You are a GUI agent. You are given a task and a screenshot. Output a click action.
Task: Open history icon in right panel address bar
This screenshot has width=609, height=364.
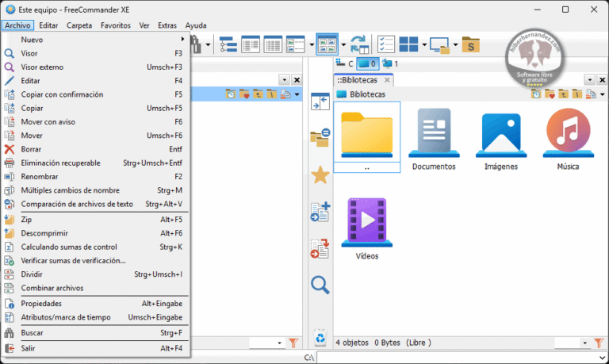[x=536, y=94]
